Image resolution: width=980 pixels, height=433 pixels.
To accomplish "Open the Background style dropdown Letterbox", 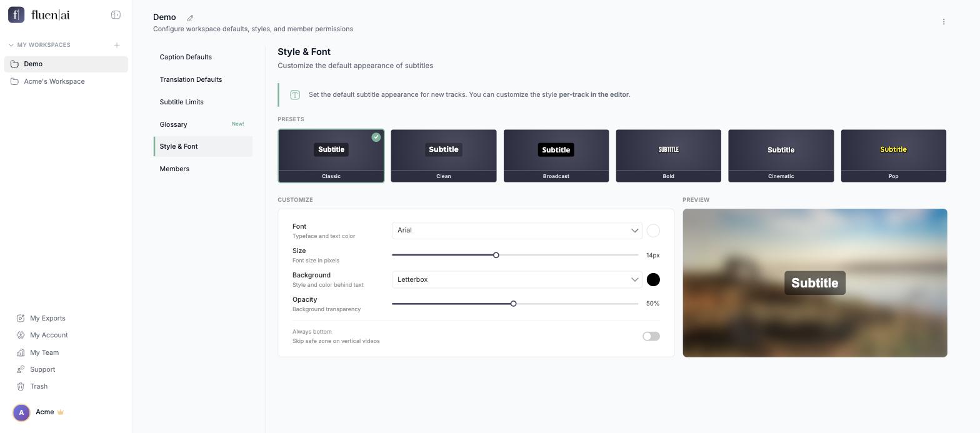I will pyautogui.click(x=517, y=279).
